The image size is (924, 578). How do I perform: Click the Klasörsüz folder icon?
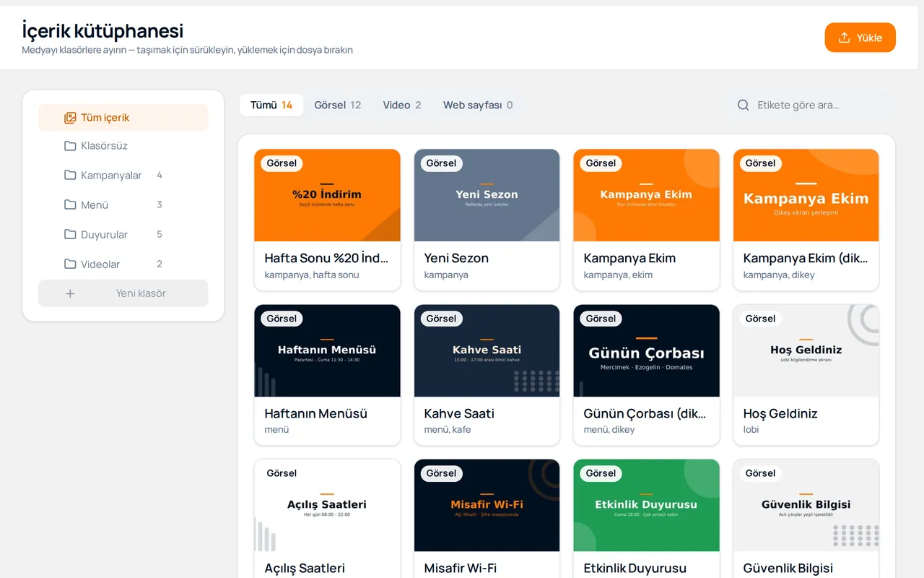coord(70,146)
